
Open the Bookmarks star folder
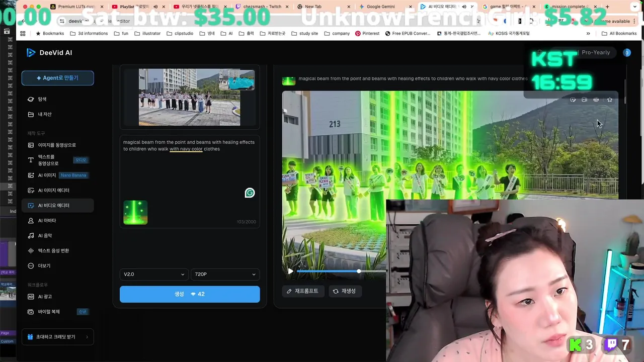(49, 33)
